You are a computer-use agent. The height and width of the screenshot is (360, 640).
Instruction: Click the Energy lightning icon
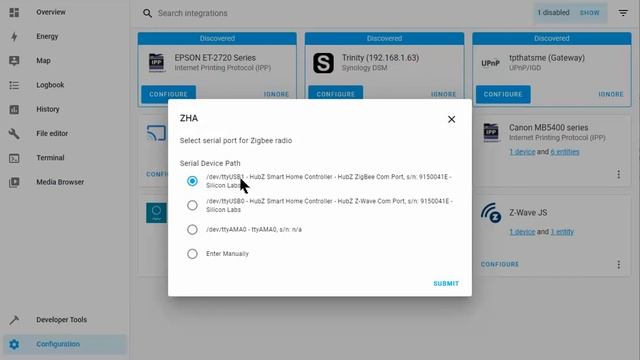pyautogui.click(x=14, y=36)
